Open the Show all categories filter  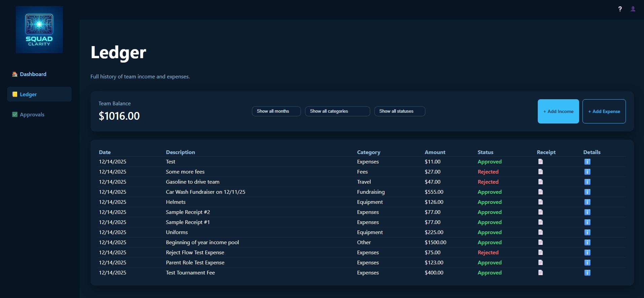tap(337, 111)
